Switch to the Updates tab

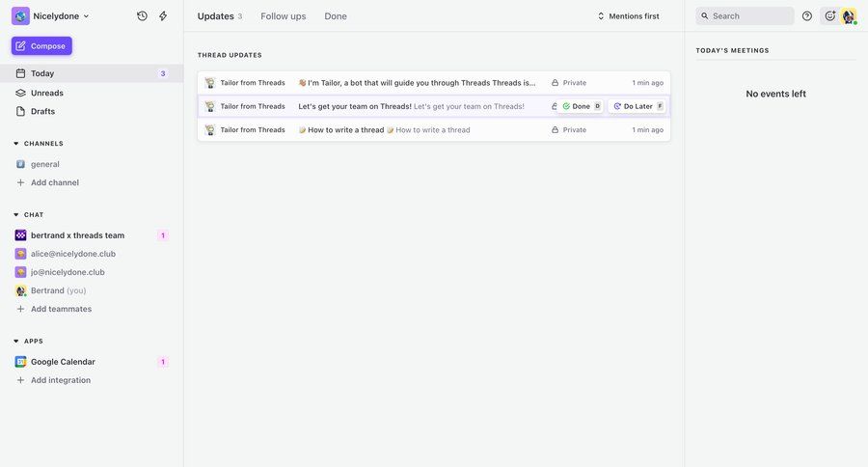tap(219, 16)
